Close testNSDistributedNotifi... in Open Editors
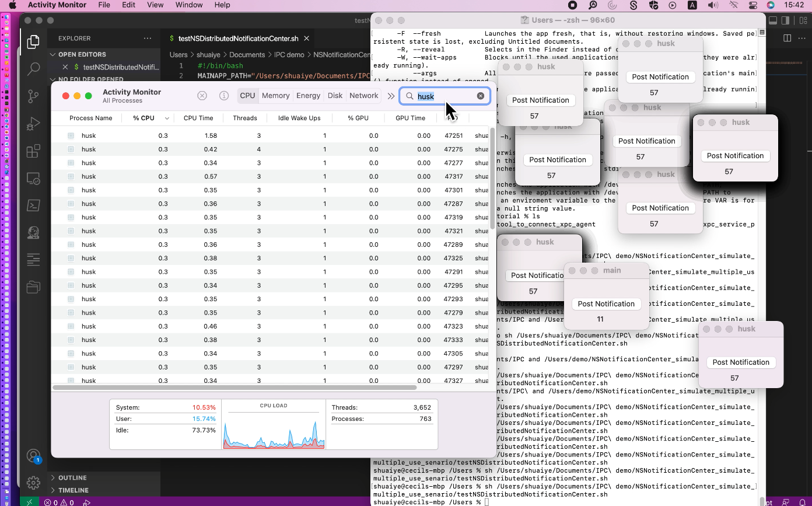 tap(65, 67)
